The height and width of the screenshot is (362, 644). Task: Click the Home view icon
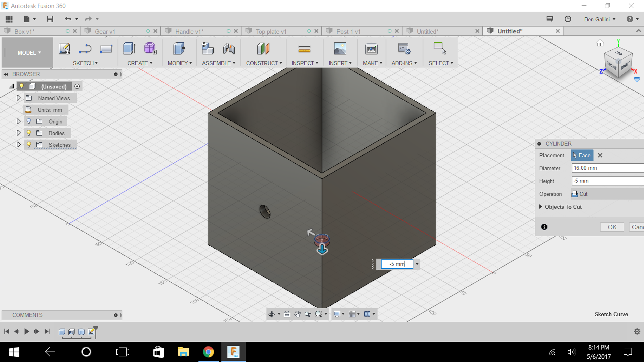600,43
